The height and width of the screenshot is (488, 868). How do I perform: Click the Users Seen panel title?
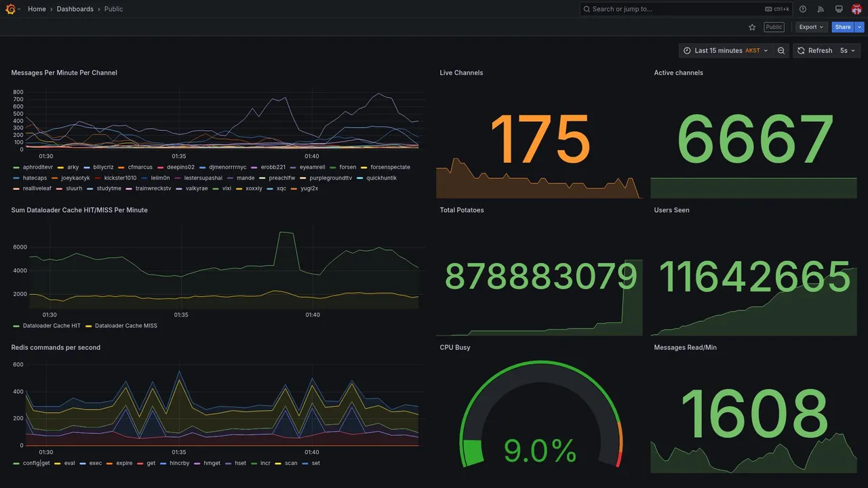(671, 210)
